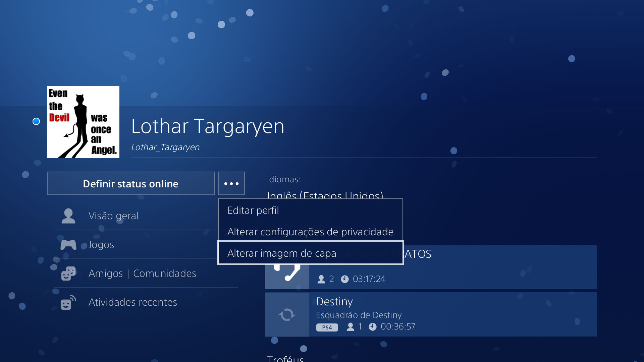Select Editar perfil from the menu
The width and height of the screenshot is (644, 362).
[253, 210]
